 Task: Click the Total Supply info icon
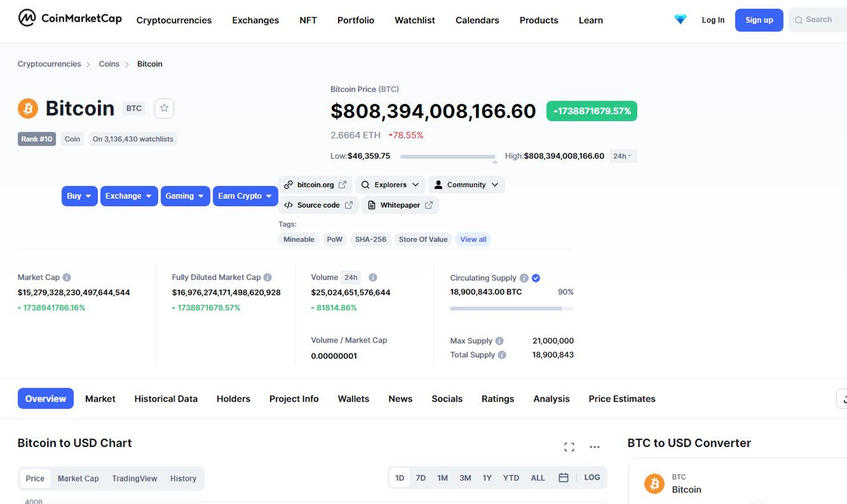pyautogui.click(x=502, y=355)
